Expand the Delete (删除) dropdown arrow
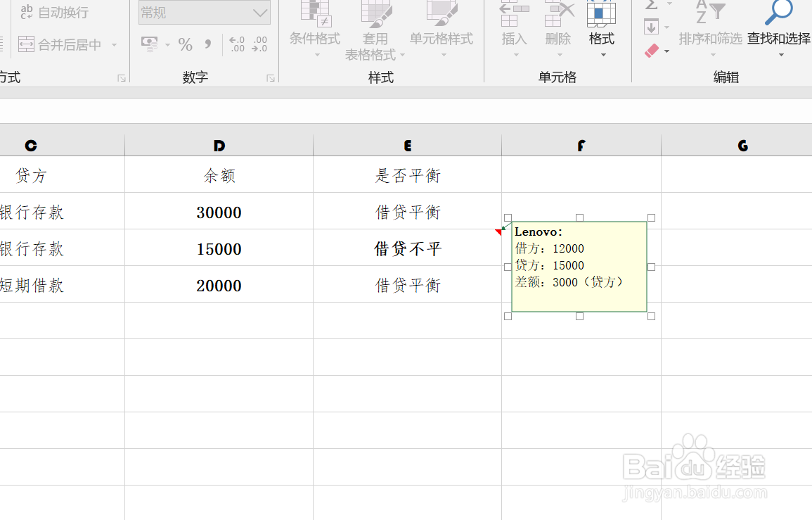Image resolution: width=812 pixels, height=520 pixels. pos(560,55)
